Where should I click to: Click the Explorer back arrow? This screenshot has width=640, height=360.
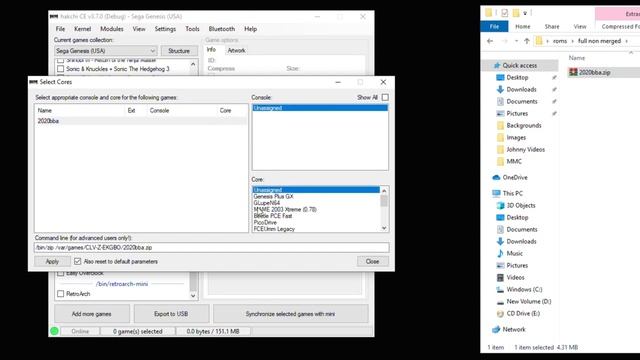pyautogui.click(x=490, y=41)
